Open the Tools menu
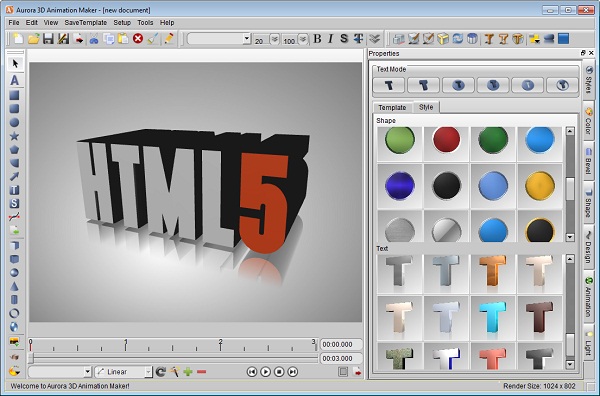600x396 pixels. pyautogui.click(x=145, y=23)
